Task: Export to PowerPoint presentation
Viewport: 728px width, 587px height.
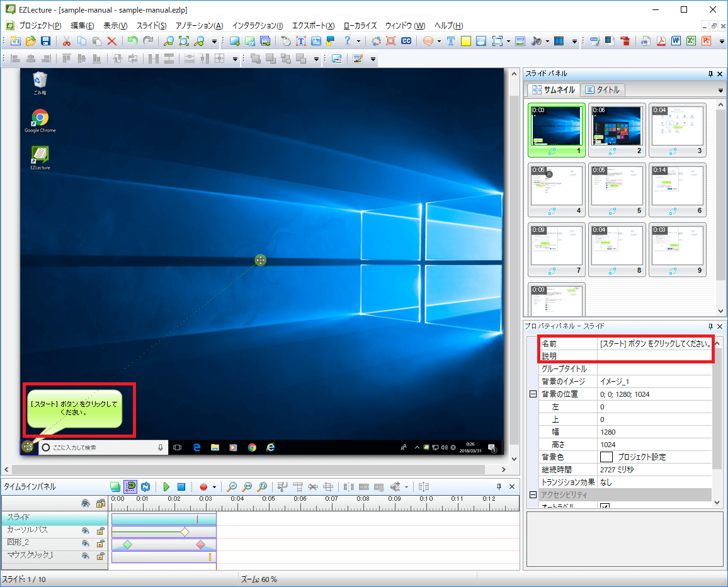Action: 706,41
